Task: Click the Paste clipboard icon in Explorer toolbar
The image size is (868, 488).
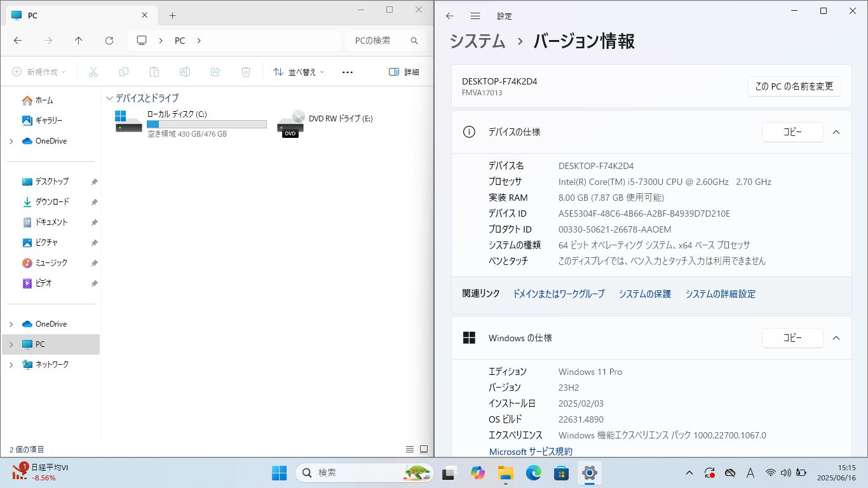Action: [154, 72]
